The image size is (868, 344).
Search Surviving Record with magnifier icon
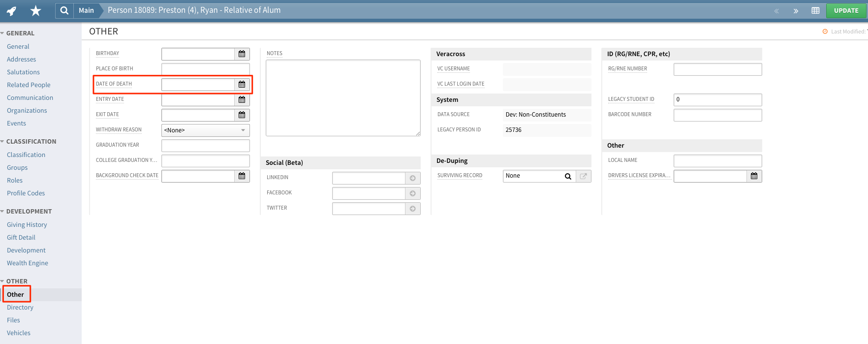coord(568,176)
